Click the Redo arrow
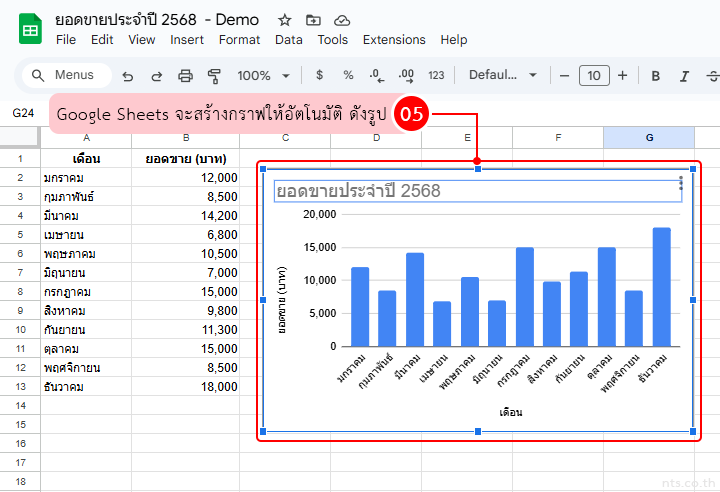Viewport: 720px width, 492px height. point(156,76)
